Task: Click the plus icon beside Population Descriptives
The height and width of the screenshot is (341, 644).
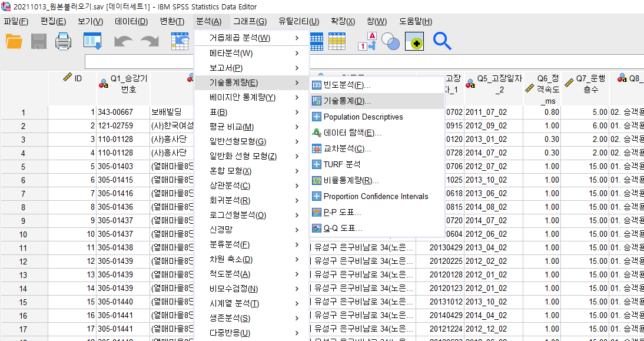Action: pos(317,117)
